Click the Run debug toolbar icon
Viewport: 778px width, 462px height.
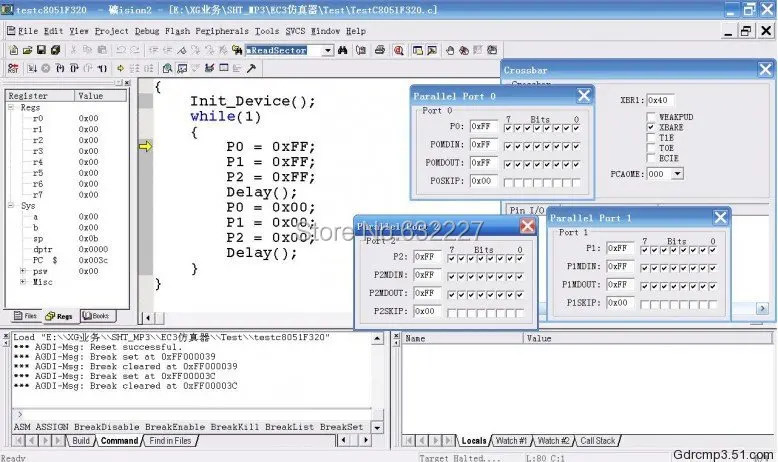click(x=32, y=68)
